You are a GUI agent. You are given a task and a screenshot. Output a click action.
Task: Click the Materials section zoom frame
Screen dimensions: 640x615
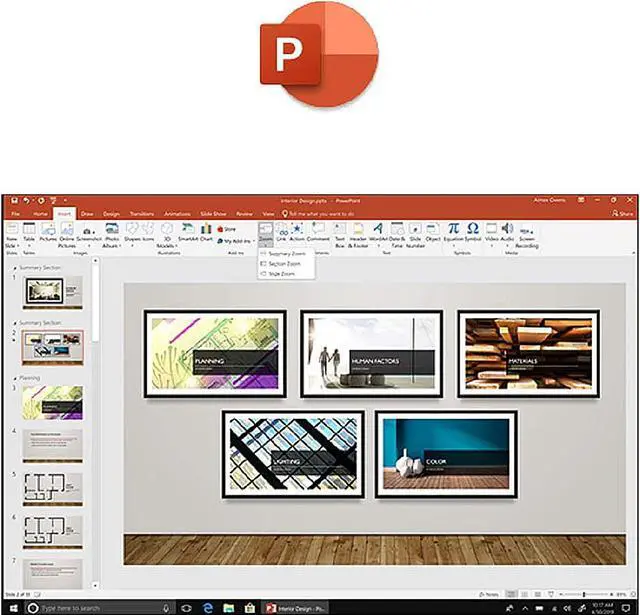[529, 353]
